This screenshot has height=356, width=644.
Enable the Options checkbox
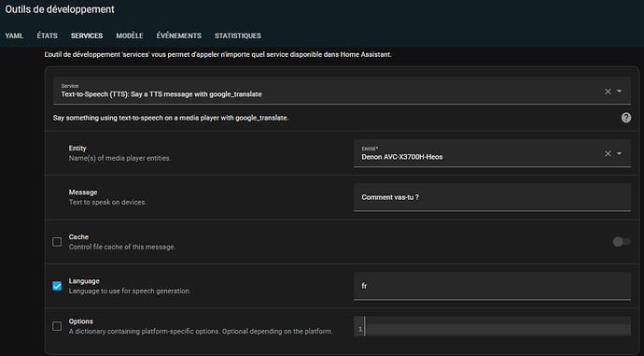(57, 326)
